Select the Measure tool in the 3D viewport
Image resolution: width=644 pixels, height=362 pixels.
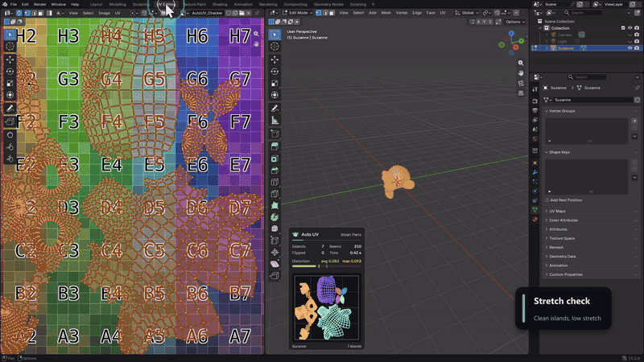(275, 120)
